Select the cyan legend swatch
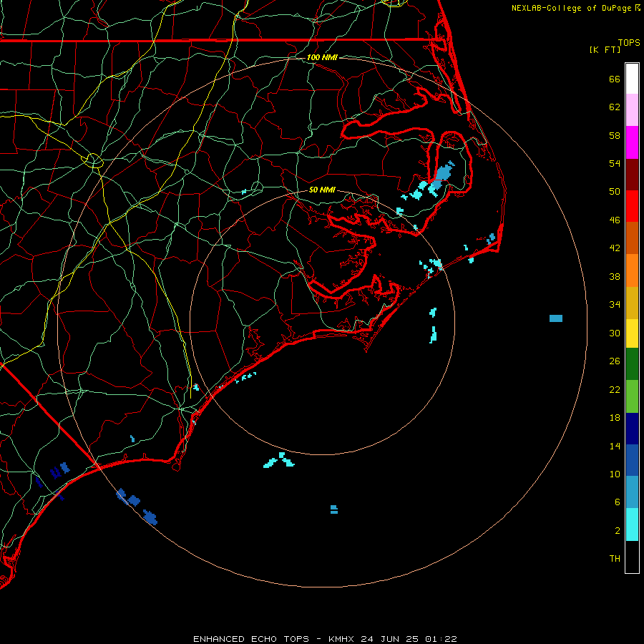This screenshot has width=644, height=644. [x=632, y=525]
